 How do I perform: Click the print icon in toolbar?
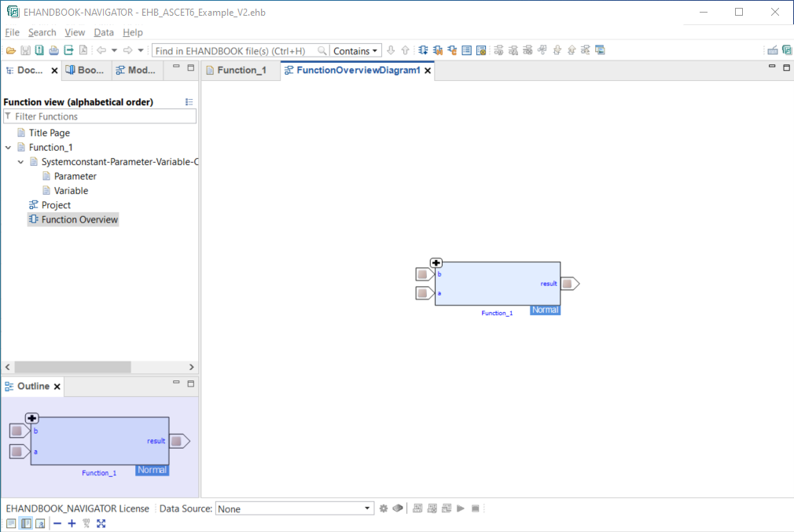pos(53,50)
